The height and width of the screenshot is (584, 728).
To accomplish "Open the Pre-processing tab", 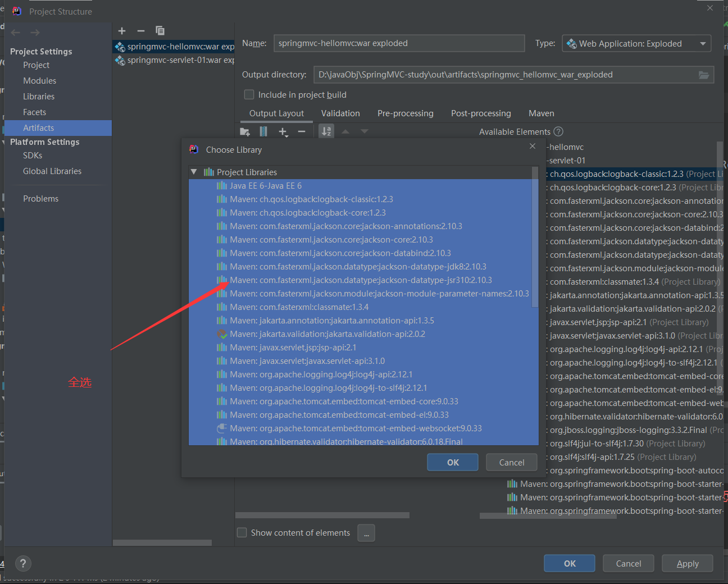I will (x=406, y=113).
